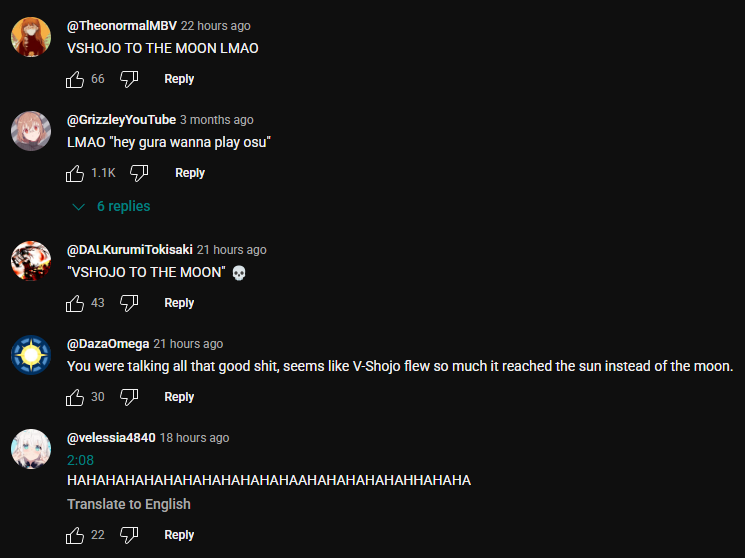
Task: Like @DALKurumiTokisaki's skull emoji comment
Action: point(75,303)
